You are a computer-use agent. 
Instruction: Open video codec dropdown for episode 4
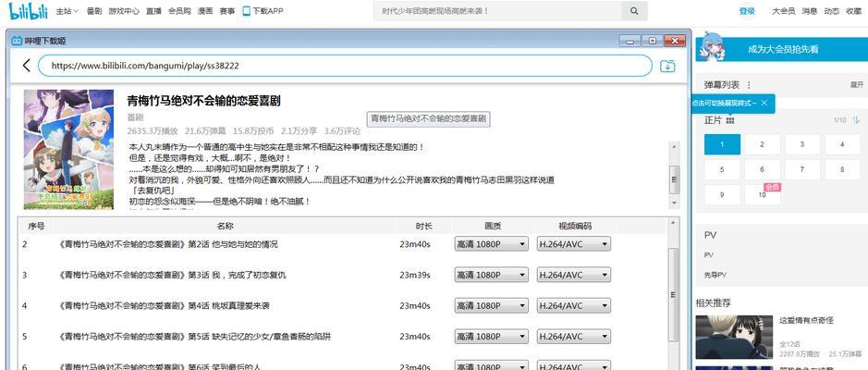573,305
